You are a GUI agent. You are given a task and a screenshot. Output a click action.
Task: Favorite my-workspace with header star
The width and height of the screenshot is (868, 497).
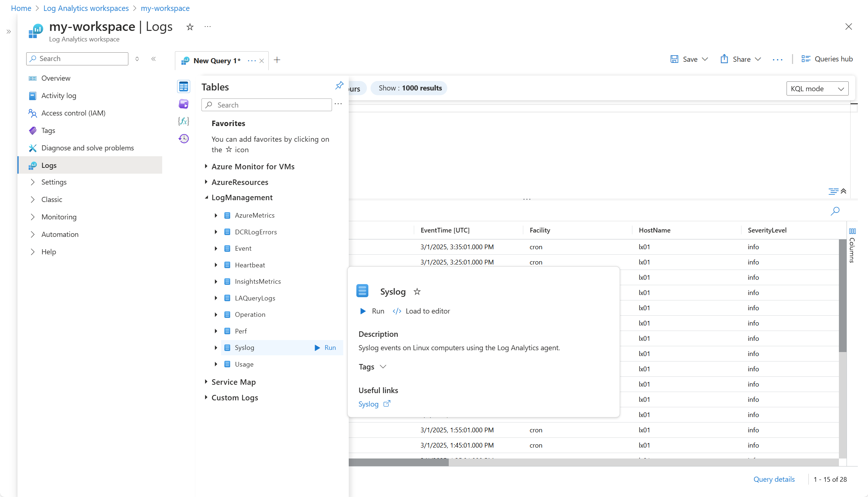190,27
